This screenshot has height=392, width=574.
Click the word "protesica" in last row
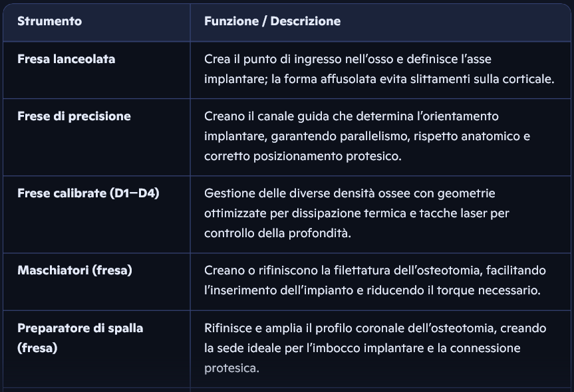point(231,368)
